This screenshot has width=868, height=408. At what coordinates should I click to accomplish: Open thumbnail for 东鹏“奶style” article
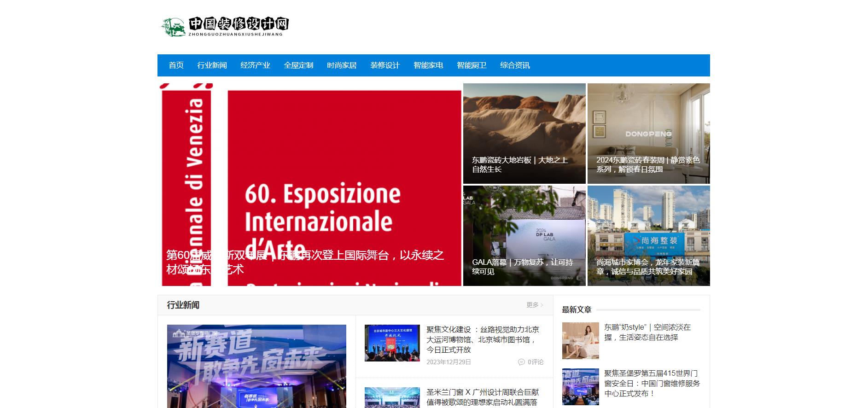581,341
